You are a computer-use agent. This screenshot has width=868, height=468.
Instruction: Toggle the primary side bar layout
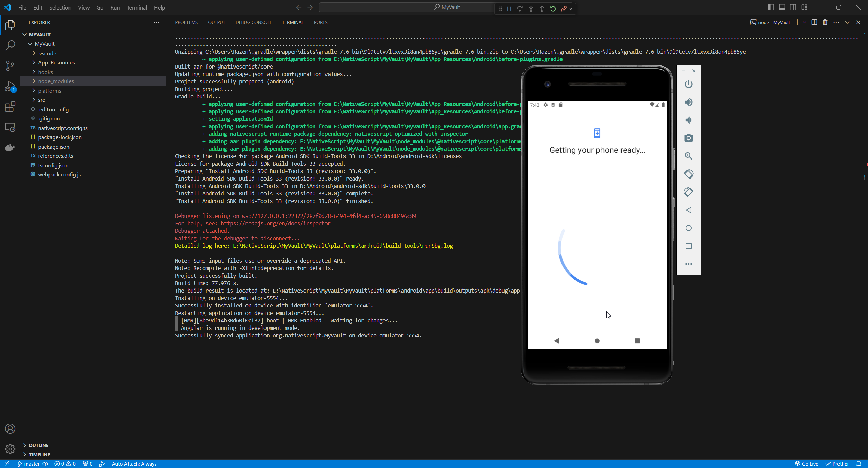coord(771,7)
